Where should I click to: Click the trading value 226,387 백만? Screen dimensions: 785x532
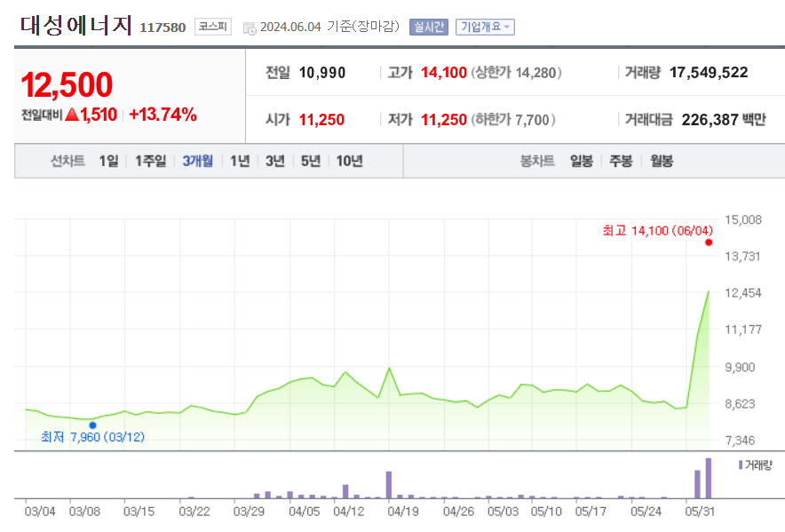click(x=724, y=120)
